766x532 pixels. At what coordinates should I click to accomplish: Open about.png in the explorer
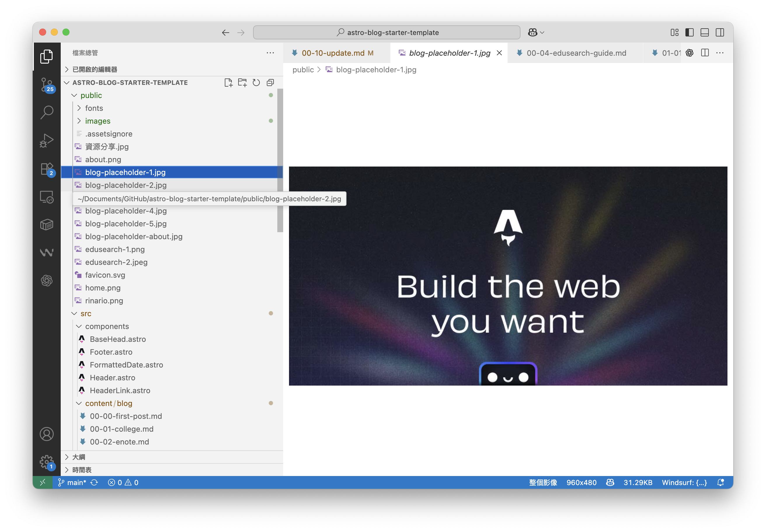click(x=172, y=159)
